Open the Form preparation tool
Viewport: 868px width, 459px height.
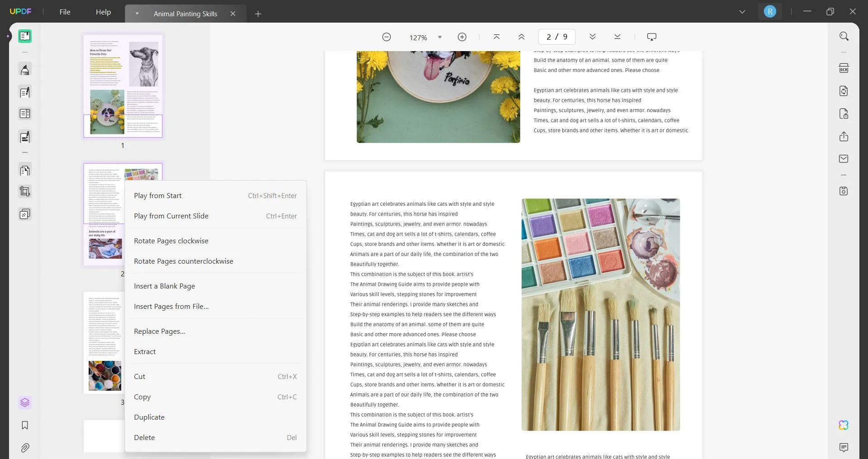[25, 114]
